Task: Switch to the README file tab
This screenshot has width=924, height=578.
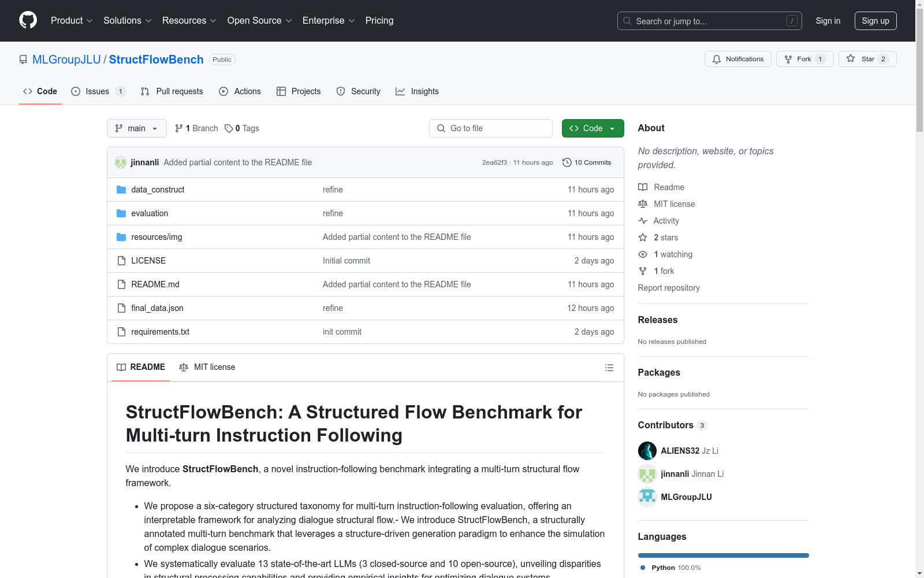Action: (x=141, y=368)
